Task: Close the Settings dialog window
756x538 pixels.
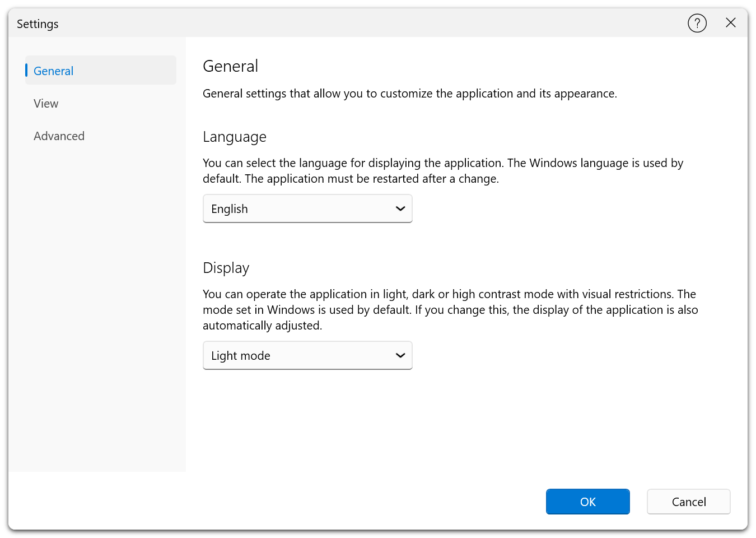Action: point(731,22)
